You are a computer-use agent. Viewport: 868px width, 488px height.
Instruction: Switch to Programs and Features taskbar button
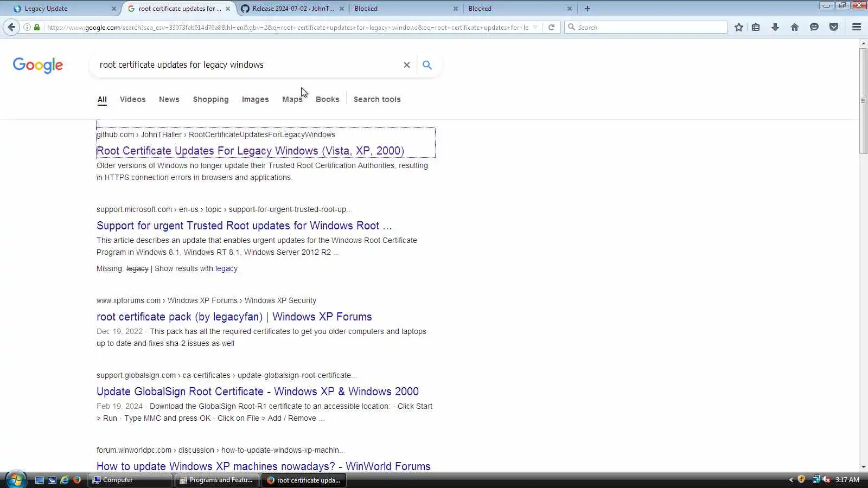coord(218,480)
